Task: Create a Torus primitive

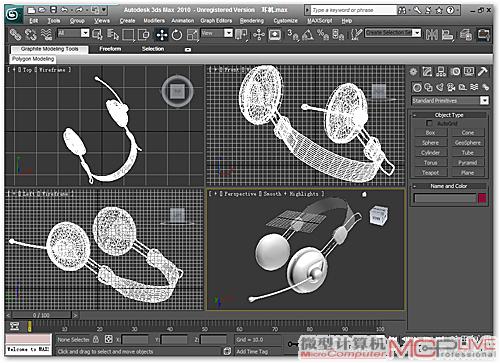Action: pyautogui.click(x=430, y=163)
